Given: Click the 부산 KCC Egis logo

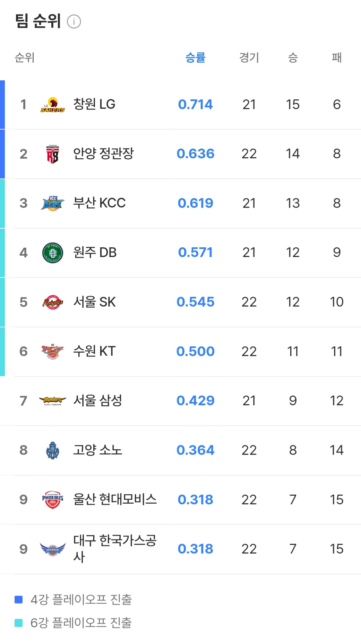Looking at the screenshot, I should pyautogui.click(x=53, y=203).
